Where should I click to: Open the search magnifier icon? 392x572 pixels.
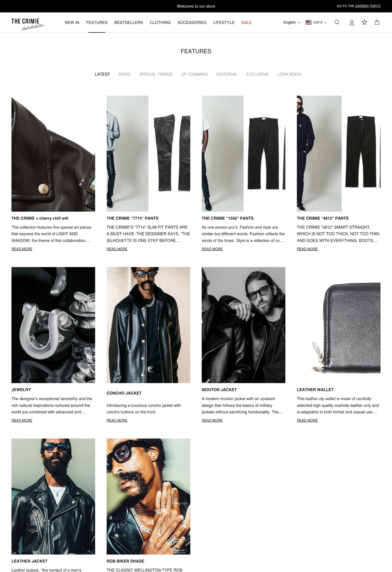point(337,22)
